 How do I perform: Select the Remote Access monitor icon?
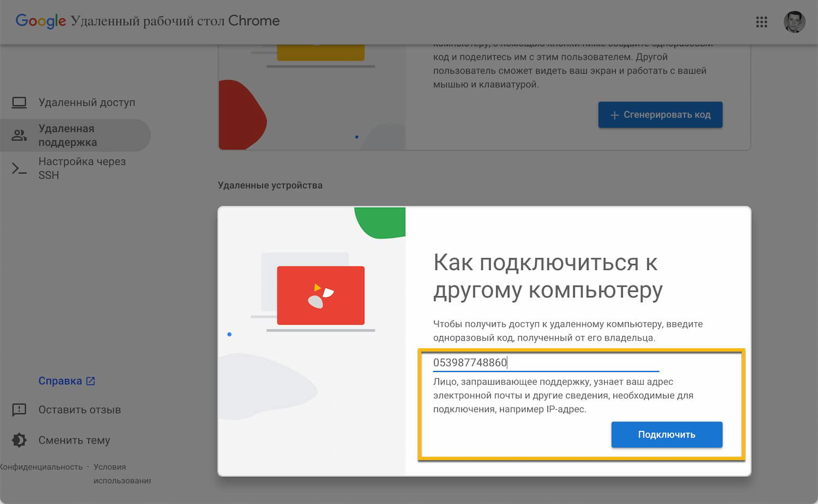20,101
